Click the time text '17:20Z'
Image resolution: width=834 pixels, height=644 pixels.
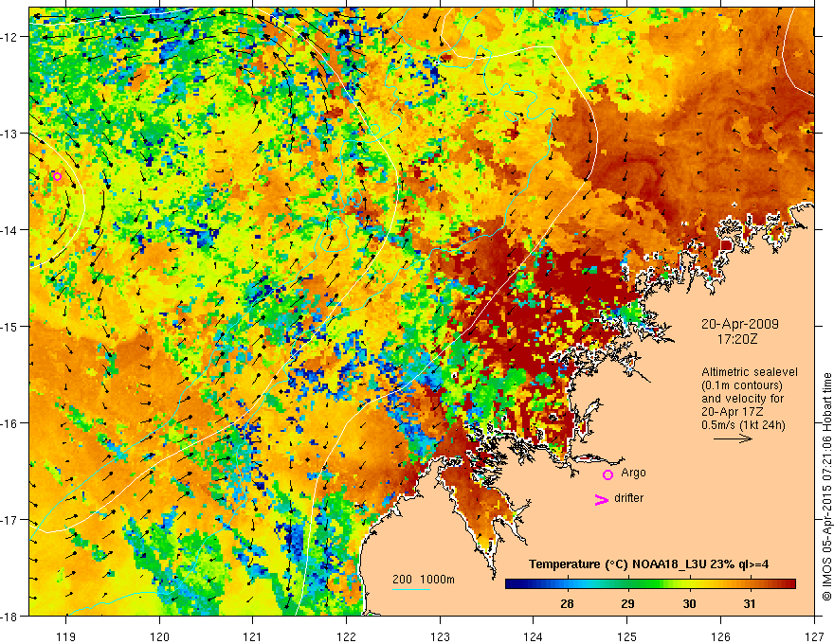(x=736, y=338)
